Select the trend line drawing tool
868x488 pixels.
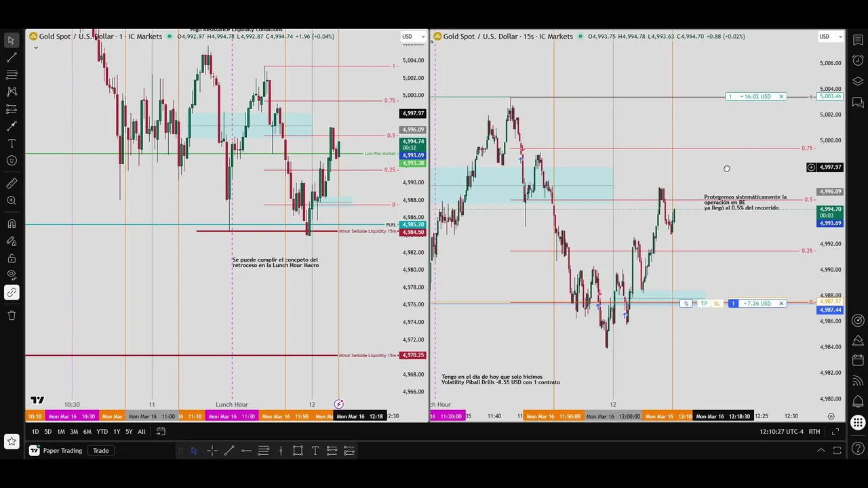(x=12, y=58)
